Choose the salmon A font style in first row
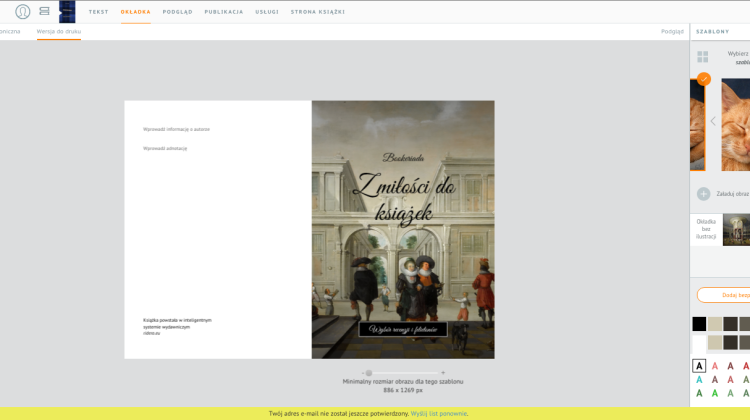This screenshot has height=420, width=750. tap(715, 366)
